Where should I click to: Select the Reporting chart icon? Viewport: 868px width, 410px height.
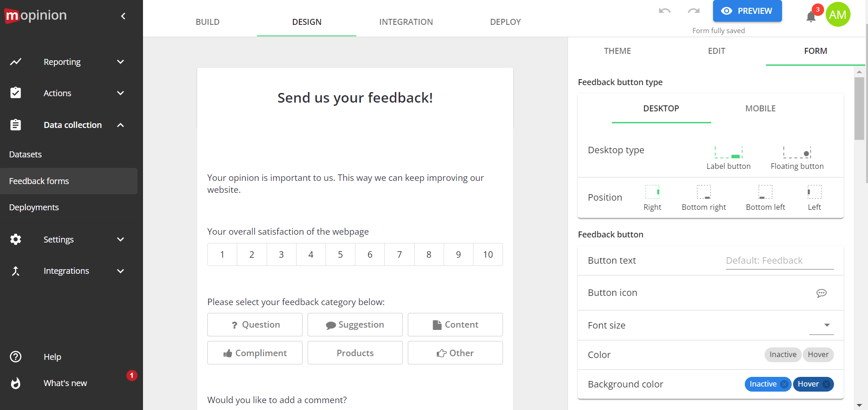(x=16, y=62)
